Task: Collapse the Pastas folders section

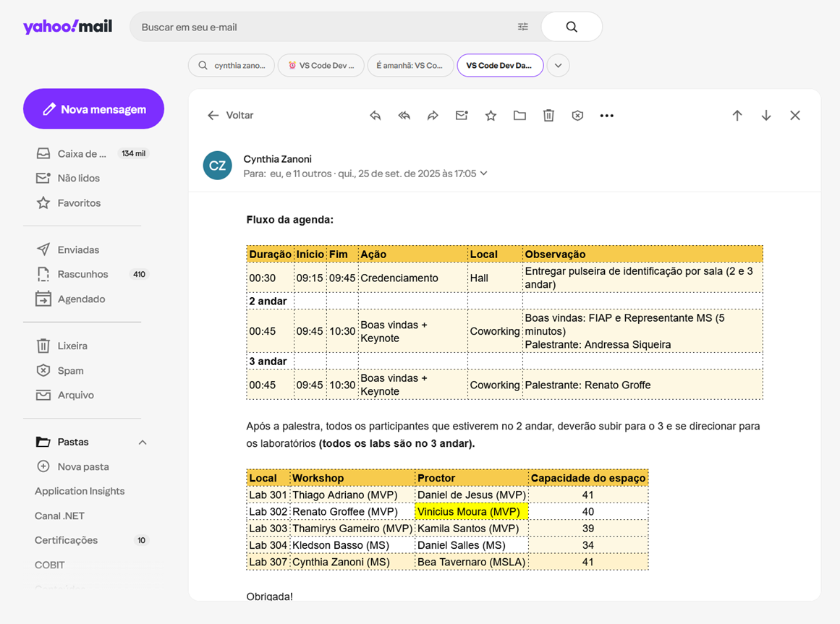Action: [143, 442]
